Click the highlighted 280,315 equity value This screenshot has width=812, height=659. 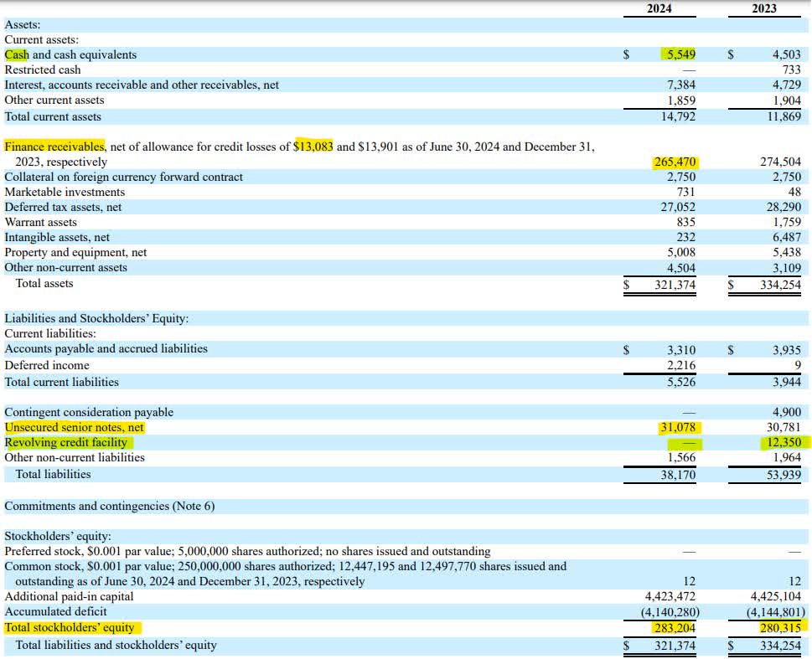(x=782, y=627)
